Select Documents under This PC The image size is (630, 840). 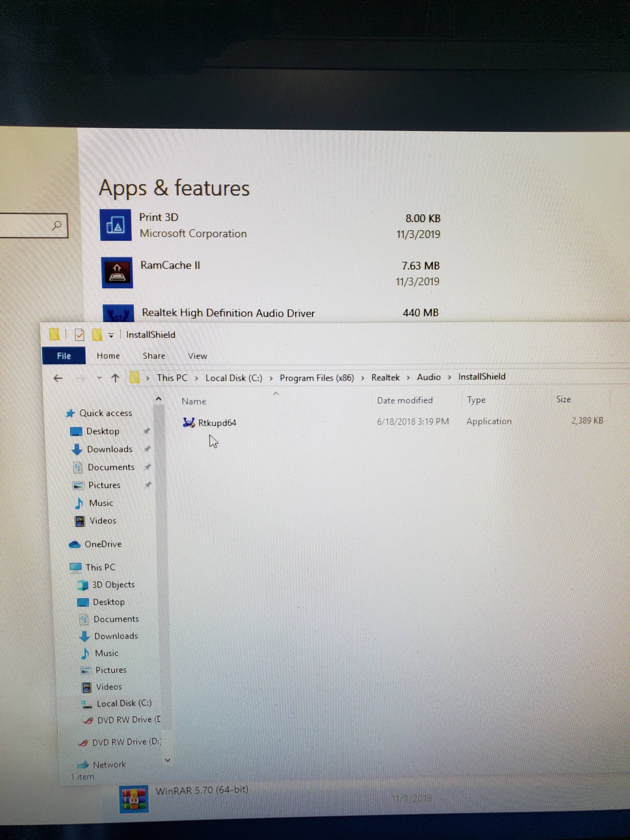(116, 619)
